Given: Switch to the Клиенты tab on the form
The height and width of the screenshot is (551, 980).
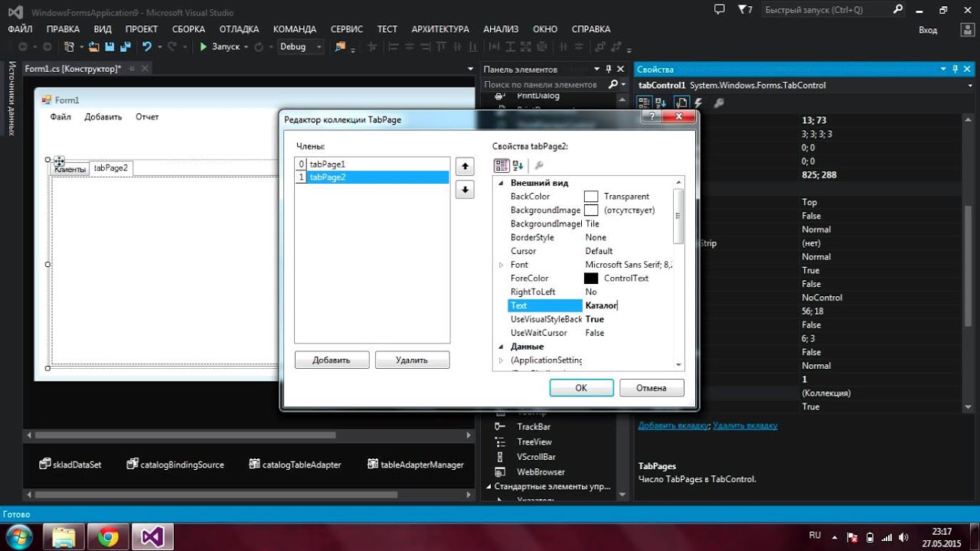Looking at the screenshot, I should (70, 169).
